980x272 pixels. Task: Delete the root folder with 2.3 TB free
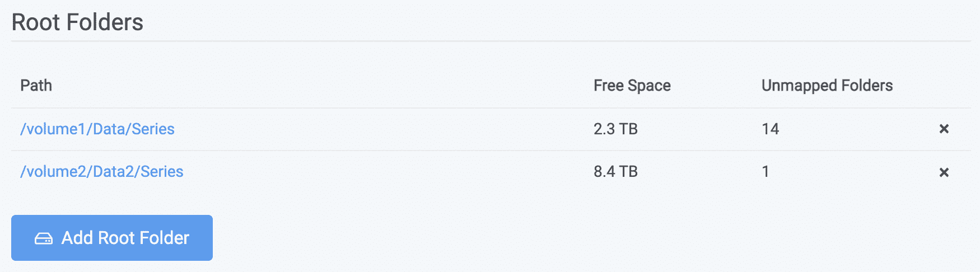(x=944, y=129)
